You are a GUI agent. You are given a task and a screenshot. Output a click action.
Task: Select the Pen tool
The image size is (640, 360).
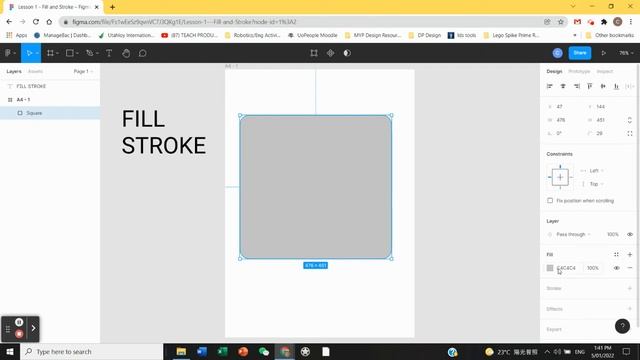89,53
